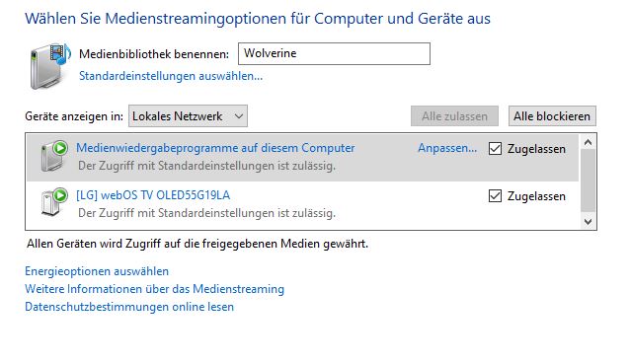Open the Lokales Netzwerk dropdown
This screenshot has height=364, width=630.
click(x=188, y=116)
